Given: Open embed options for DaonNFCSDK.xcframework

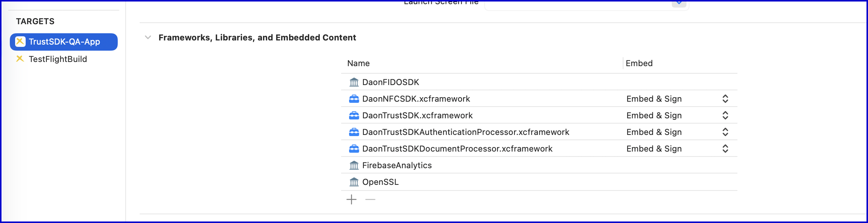Looking at the screenshot, I should click(x=725, y=99).
